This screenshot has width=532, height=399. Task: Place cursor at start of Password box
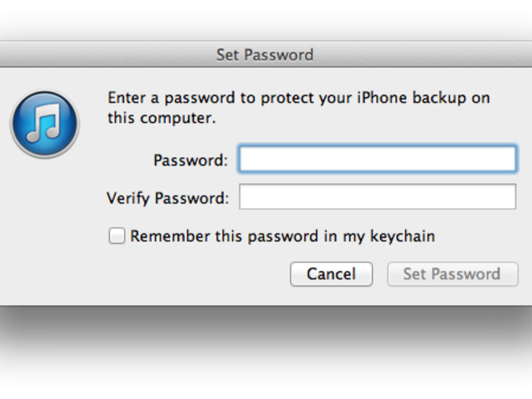click(244, 159)
